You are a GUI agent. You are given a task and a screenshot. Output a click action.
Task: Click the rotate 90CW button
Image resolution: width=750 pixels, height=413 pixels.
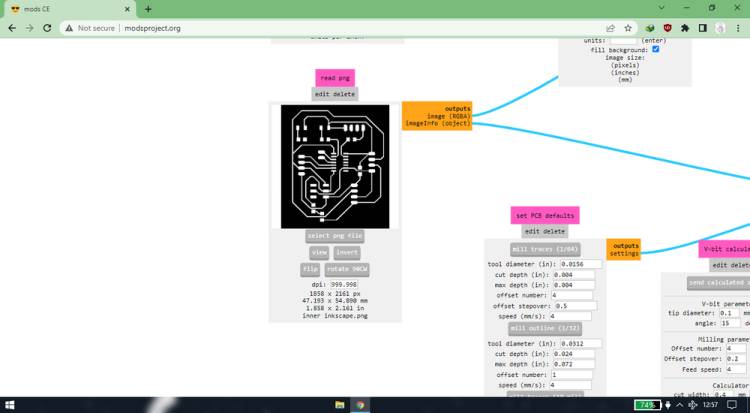[347, 269]
